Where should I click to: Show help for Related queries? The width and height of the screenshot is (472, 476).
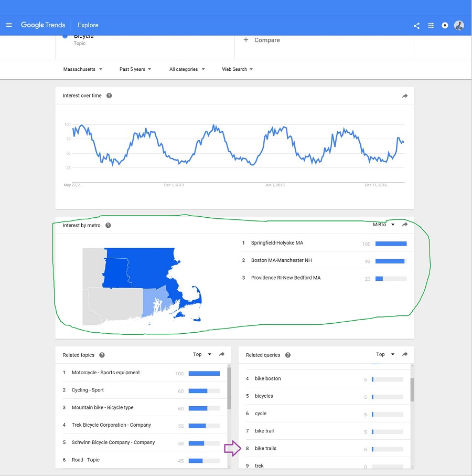[288, 355]
